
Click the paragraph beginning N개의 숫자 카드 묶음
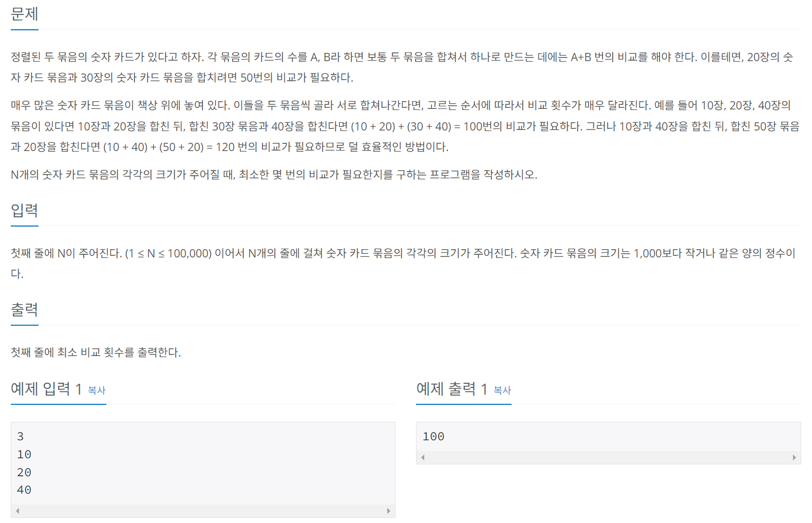(x=274, y=175)
